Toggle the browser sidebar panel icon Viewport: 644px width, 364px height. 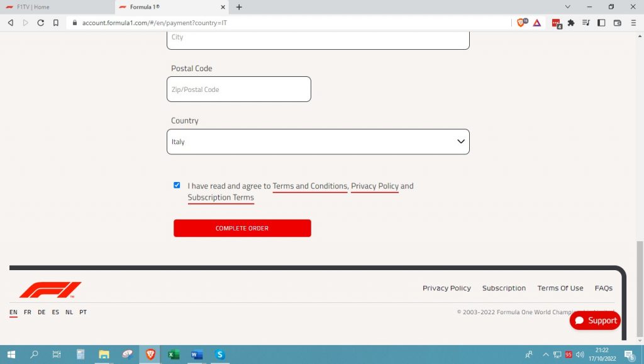pos(601,23)
